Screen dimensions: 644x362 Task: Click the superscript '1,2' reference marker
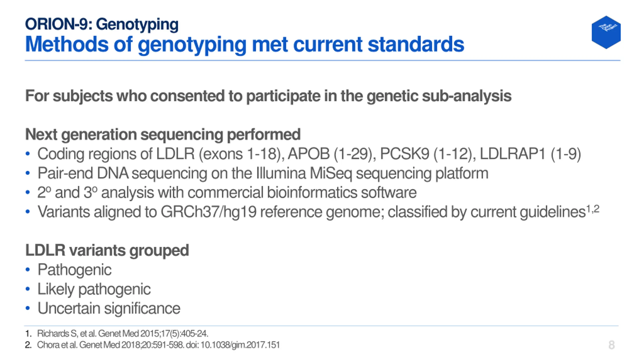[x=593, y=209]
